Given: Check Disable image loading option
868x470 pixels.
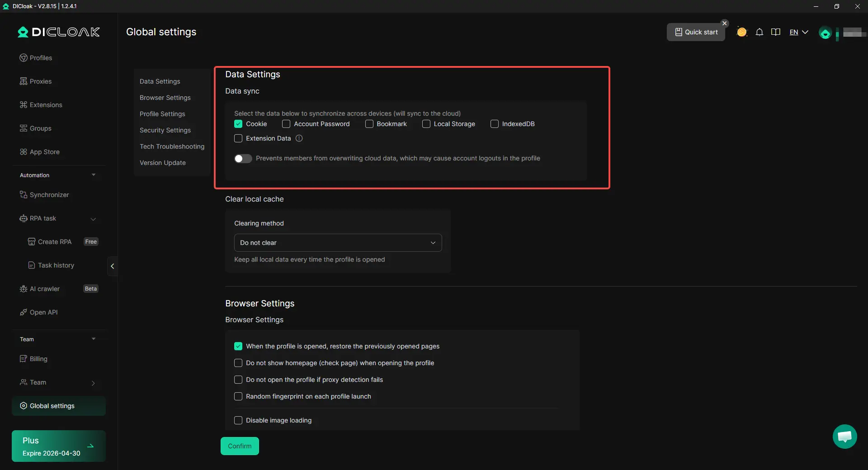Looking at the screenshot, I should tap(238, 420).
